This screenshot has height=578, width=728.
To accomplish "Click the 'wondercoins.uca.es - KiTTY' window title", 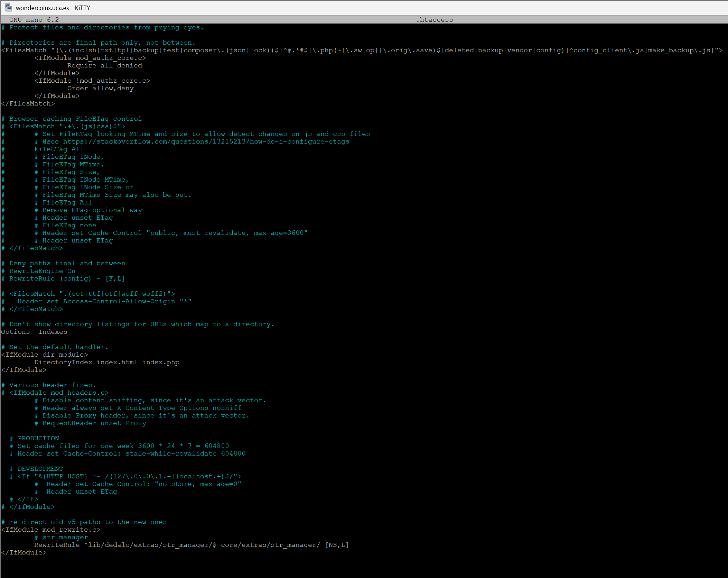I will click(53, 8).
